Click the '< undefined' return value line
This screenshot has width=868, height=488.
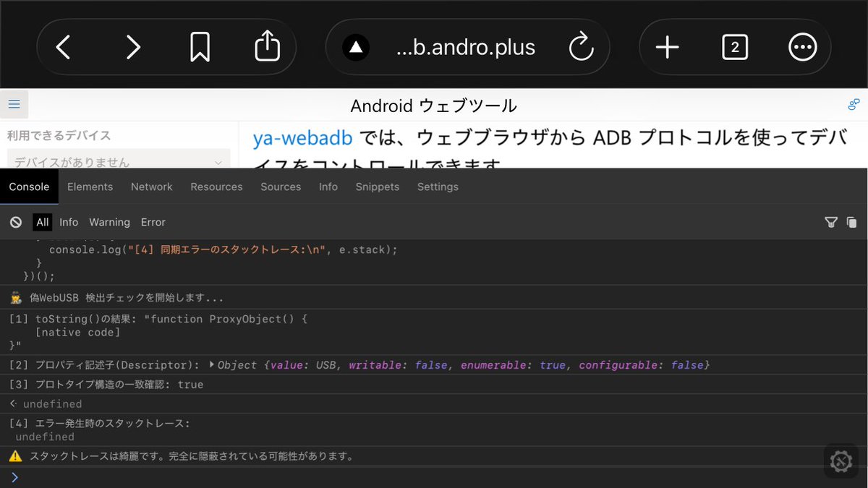(434, 403)
